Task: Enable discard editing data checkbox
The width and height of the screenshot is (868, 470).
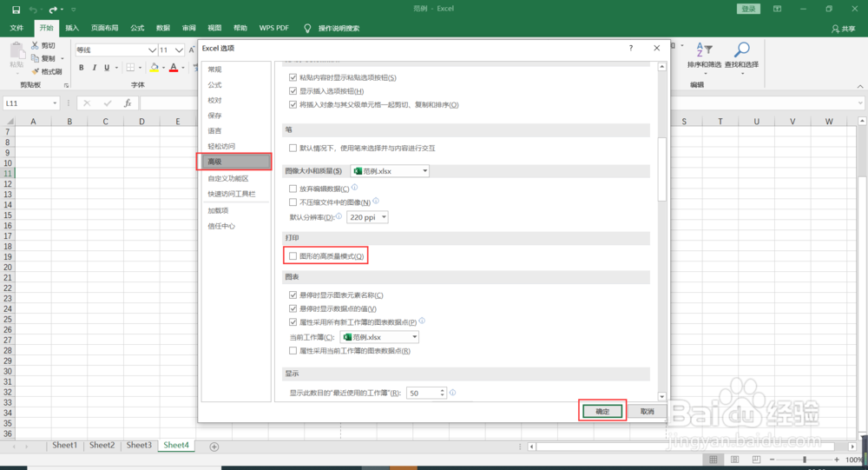Action: click(293, 189)
